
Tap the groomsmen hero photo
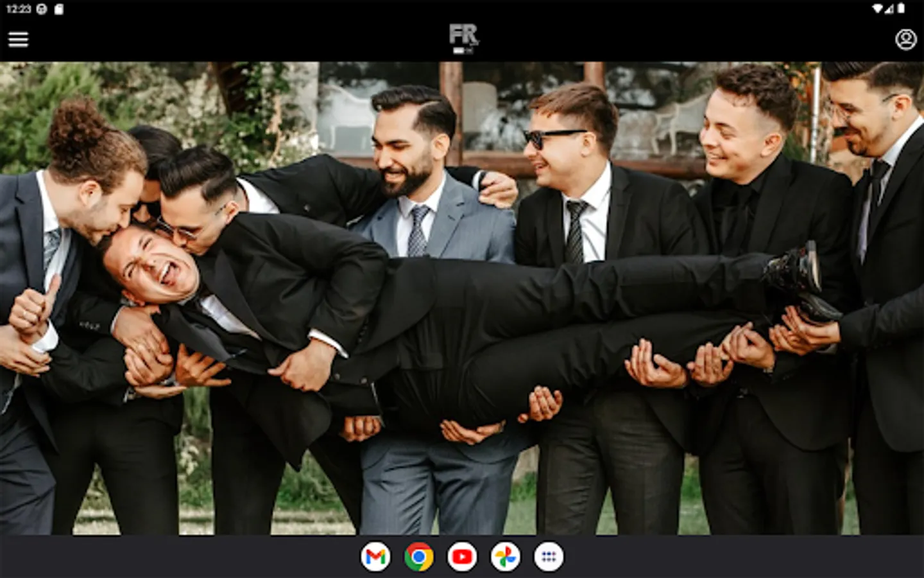coord(462,298)
